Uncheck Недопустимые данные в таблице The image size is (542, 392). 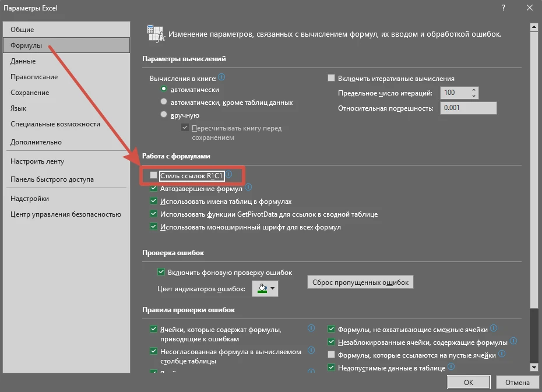pyautogui.click(x=331, y=368)
